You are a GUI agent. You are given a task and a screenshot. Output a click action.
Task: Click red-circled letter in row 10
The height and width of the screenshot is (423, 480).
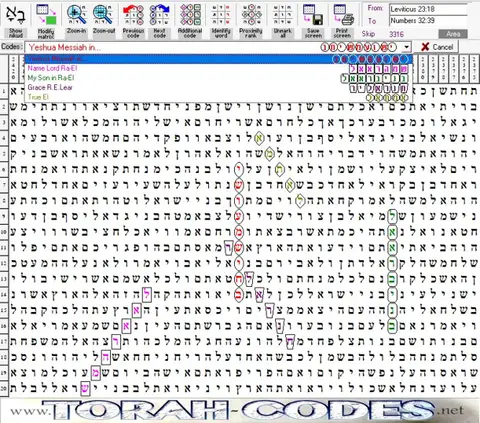tap(239, 231)
